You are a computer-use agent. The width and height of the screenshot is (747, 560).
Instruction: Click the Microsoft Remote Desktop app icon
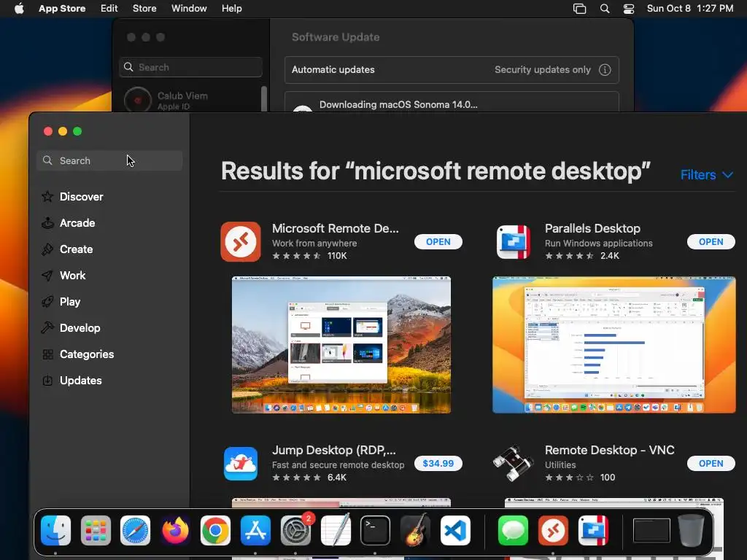coord(241,241)
